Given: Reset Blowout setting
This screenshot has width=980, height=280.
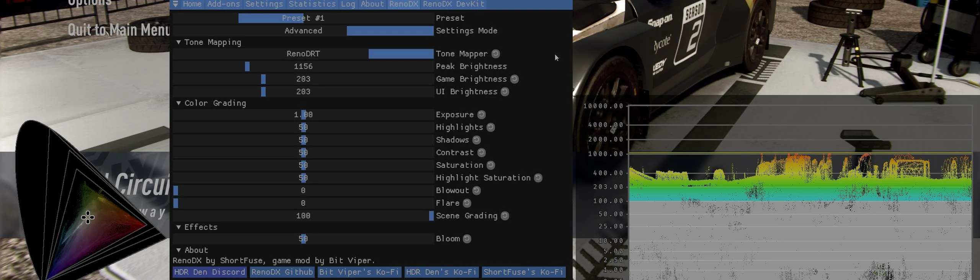Looking at the screenshot, I should coord(477,190).
